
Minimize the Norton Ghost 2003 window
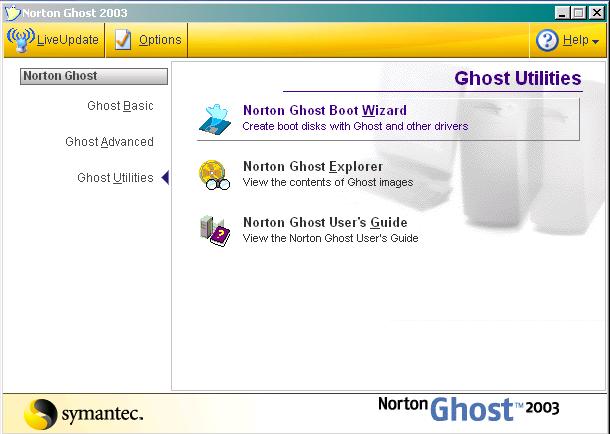[x=562, y=13]
